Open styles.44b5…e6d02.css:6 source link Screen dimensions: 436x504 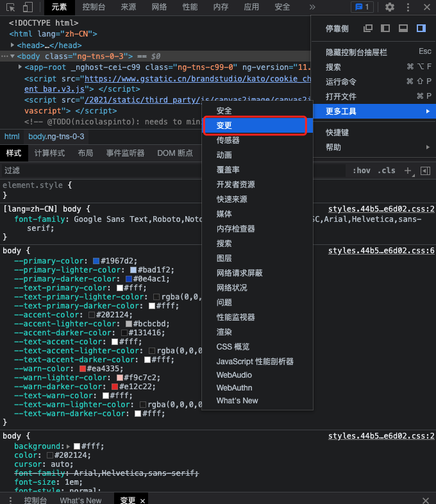[x=381, y=250]
